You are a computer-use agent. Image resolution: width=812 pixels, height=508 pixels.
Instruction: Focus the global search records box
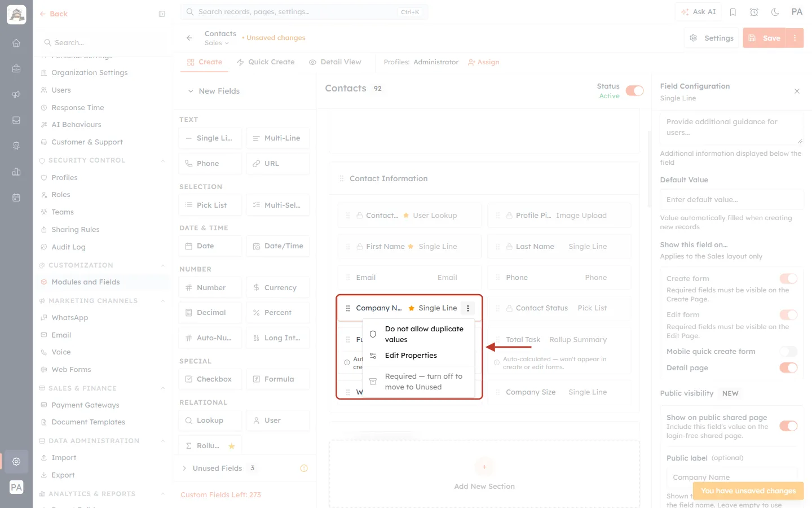click(x=304, y=12)
